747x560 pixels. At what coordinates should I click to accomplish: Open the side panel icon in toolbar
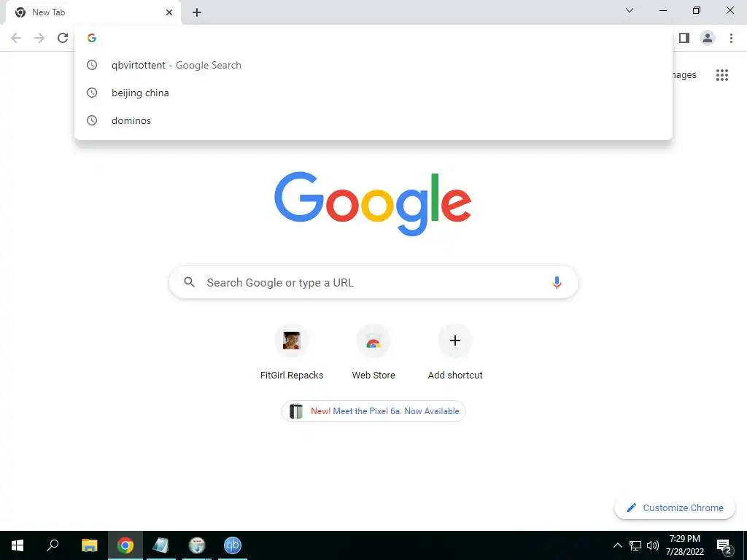click(684, 38)
